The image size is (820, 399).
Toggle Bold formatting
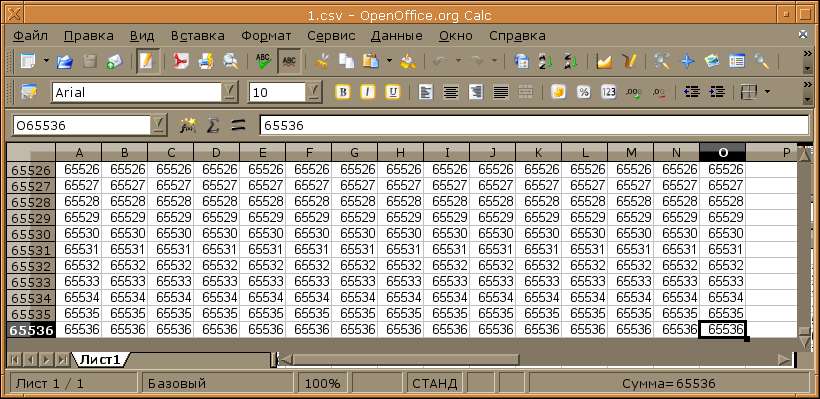coord(343,93)
